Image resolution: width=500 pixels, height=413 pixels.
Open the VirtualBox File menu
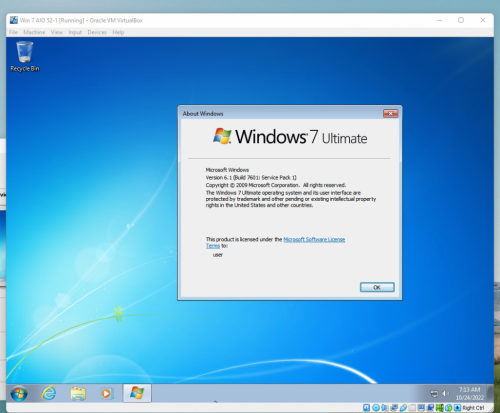pos(13,32)
